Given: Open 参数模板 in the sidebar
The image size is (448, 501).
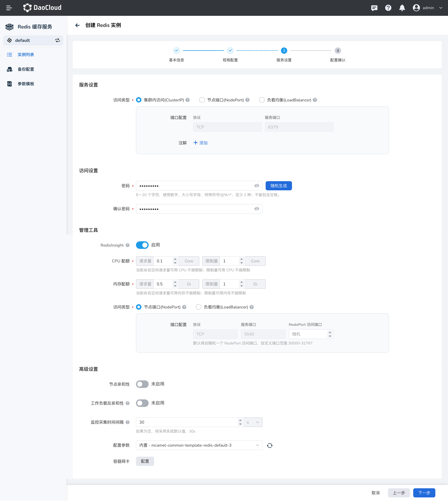Looking at the screenshot, I should click(x=26, y=84).
